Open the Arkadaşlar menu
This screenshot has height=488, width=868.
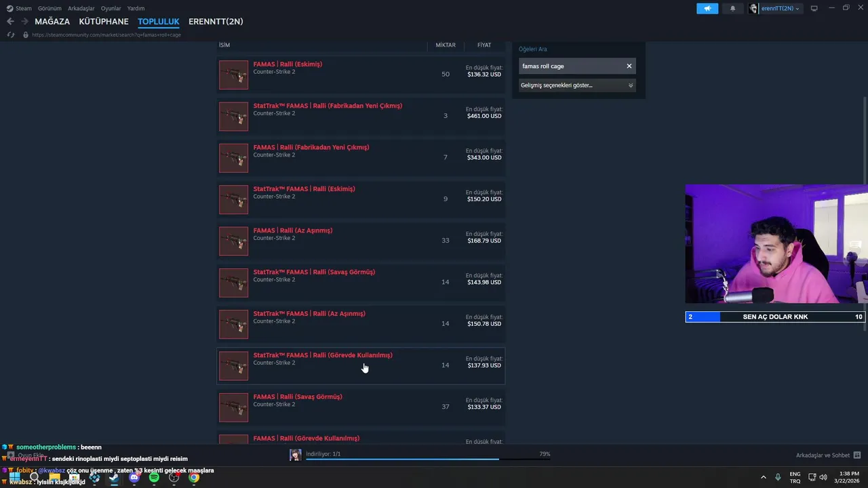81,8
